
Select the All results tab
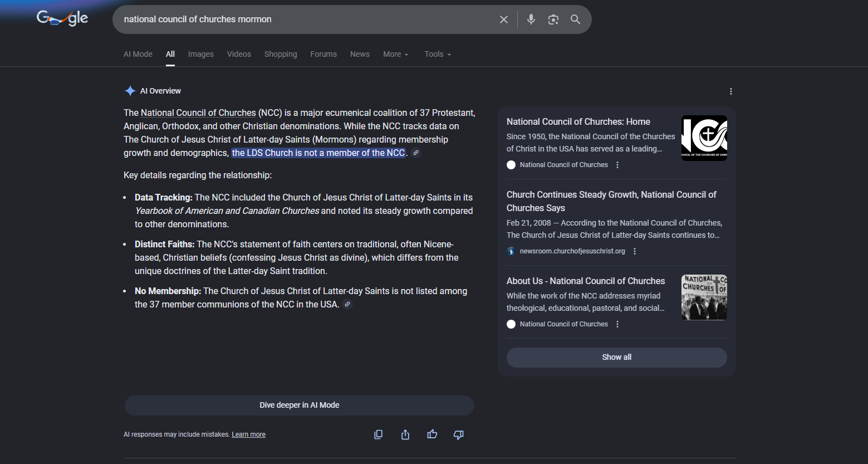[170, 54]
